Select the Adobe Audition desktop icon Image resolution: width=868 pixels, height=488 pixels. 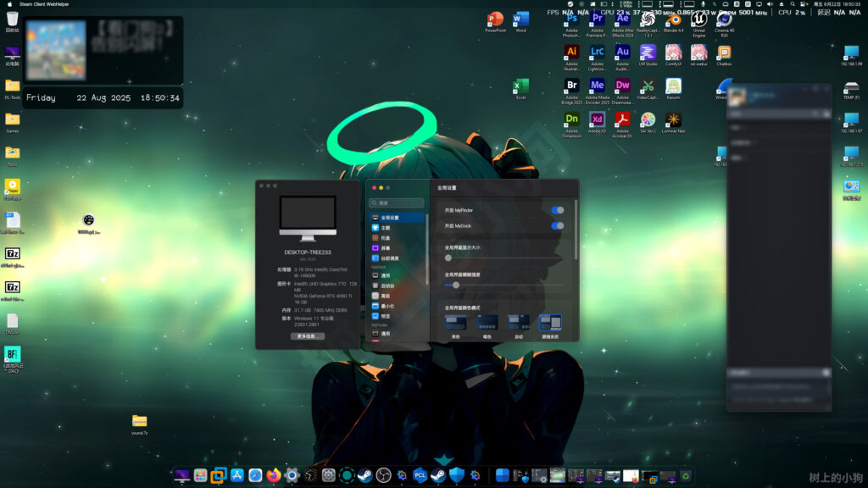tap(622, 58)
